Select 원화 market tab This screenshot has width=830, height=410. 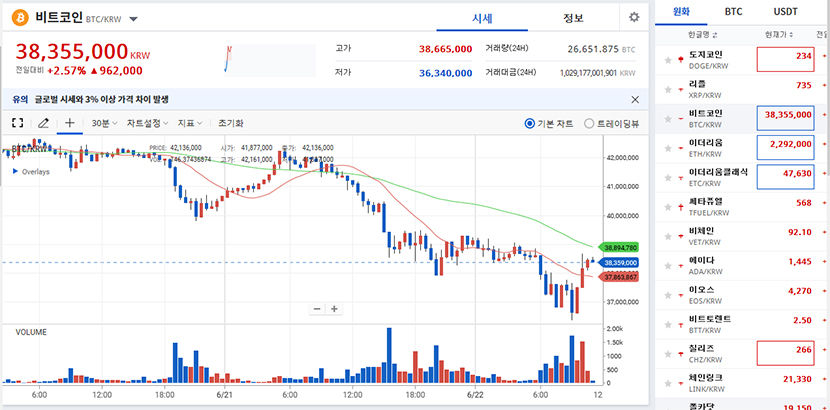681,12
